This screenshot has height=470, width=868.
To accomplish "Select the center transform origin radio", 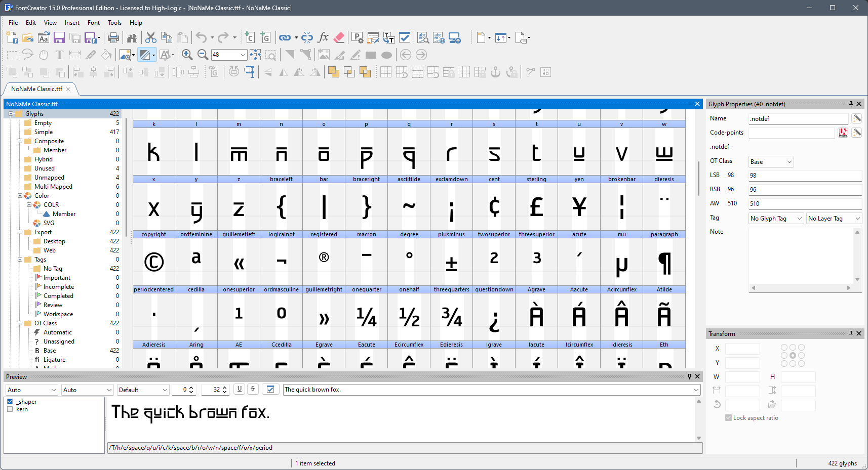I will (793, 356).
